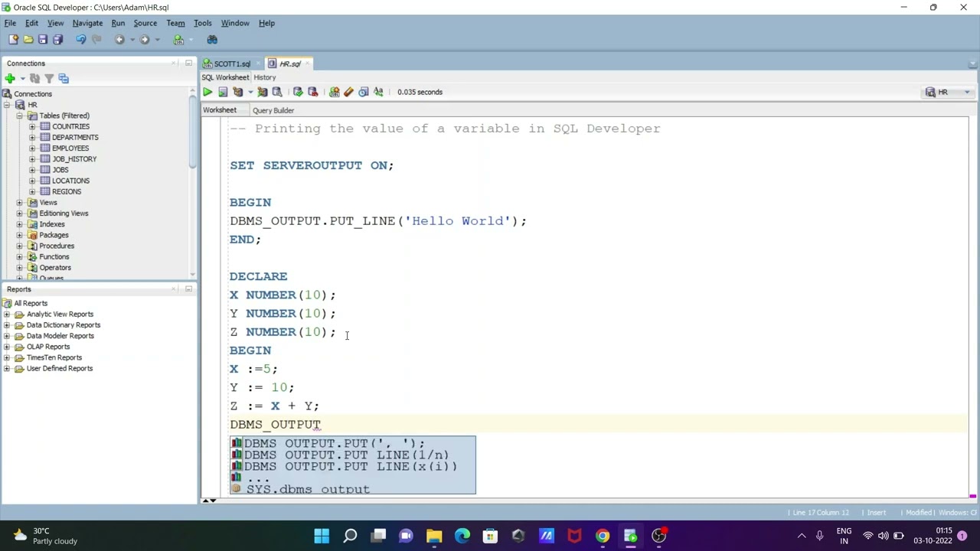
Task: Open the Forward button history dropdown arrow
Action: click(157, 40)
